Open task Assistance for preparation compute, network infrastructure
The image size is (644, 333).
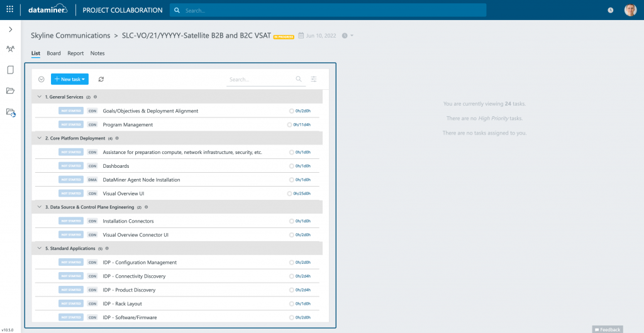tap(182, 152)
